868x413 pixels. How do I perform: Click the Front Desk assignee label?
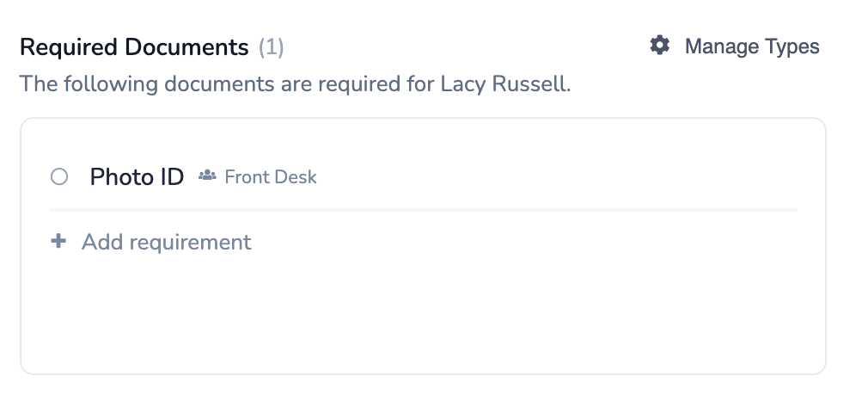[270, 177]
